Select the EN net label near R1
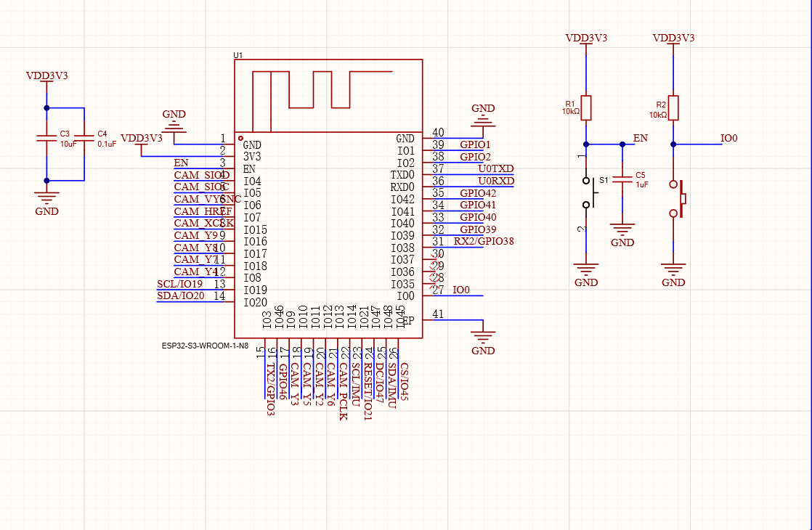The image size is (812, 530). tap(640, 138)
